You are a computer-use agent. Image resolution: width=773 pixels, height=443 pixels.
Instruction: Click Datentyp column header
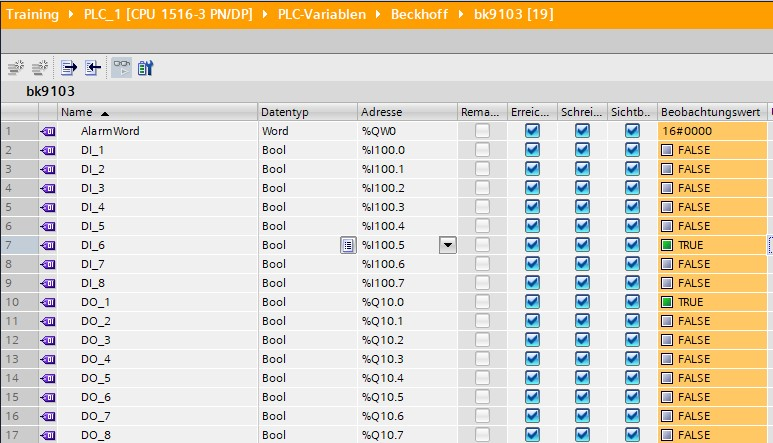308,112
